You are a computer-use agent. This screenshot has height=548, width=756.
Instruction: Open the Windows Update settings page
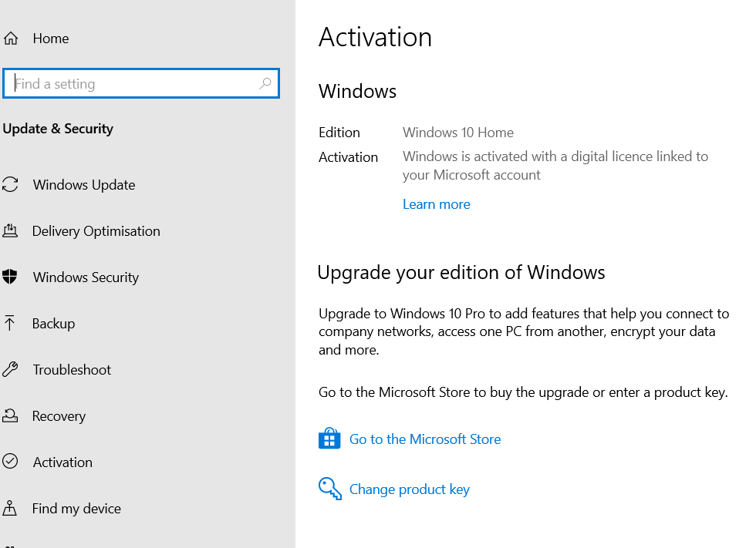pos(84,185)
